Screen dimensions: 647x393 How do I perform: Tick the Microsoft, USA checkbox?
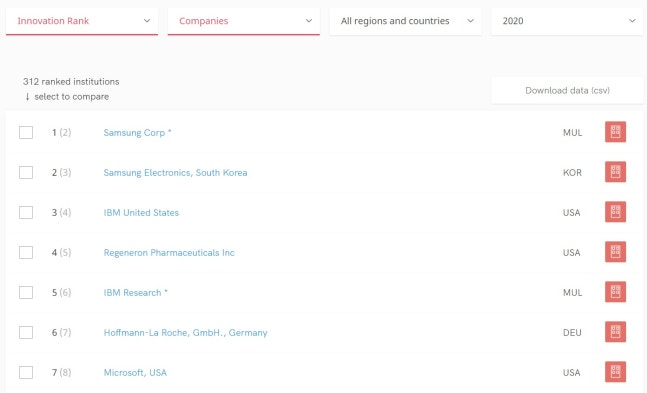coord(26,372)
